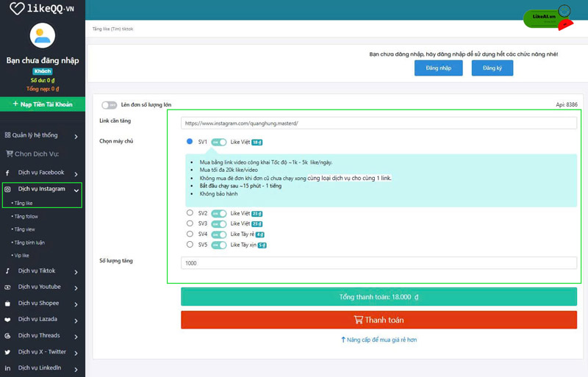This screenshot has height=377, width=588.
Task: Click the Threads service icon
Action: click(x=7, y=336)
